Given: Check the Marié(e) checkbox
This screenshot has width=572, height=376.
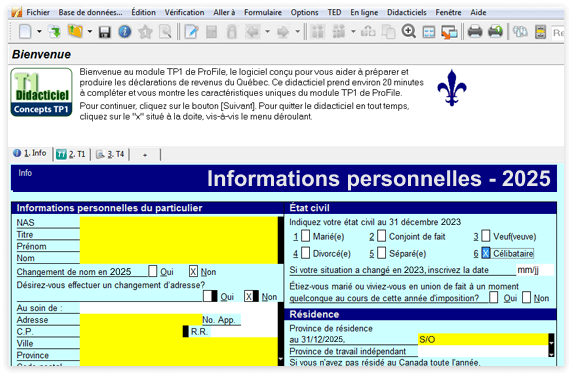Looking at the screenshot, I should click(306, 236).
